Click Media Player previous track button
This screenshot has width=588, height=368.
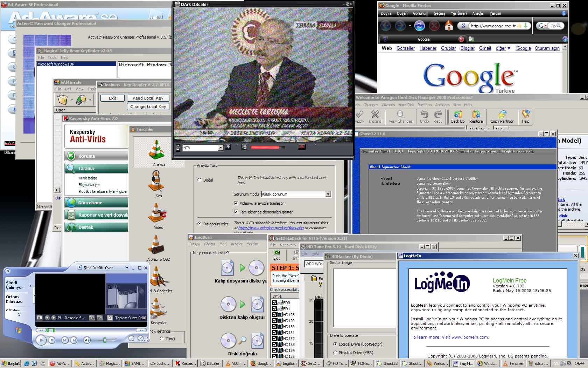tap(65, 340)
